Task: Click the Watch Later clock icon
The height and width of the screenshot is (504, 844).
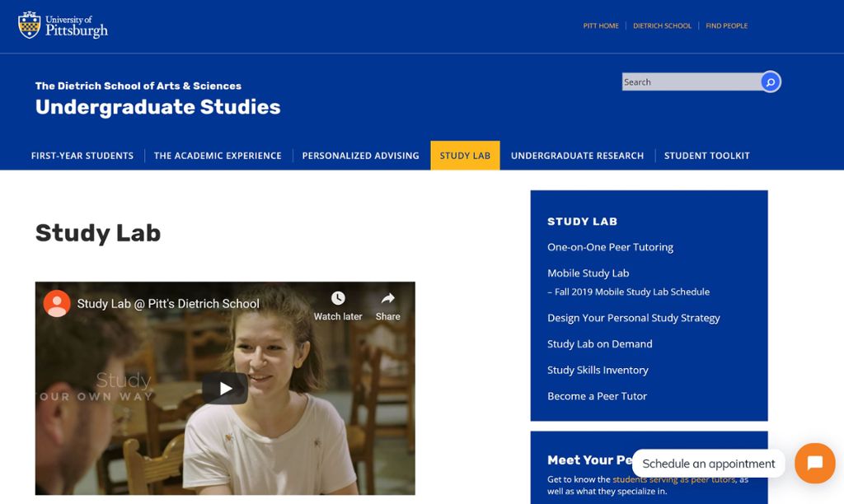Action: pyautogui.click(x=337, y=299)
